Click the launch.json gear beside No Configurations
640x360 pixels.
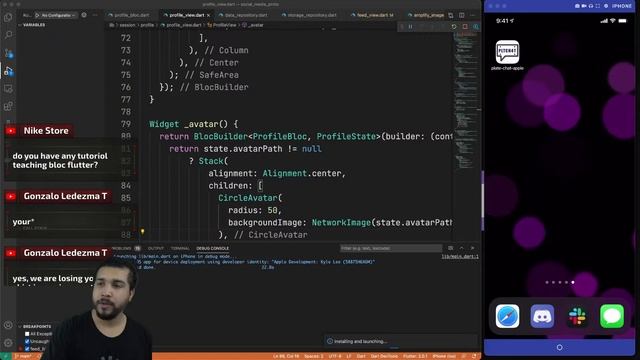(84, 15)
